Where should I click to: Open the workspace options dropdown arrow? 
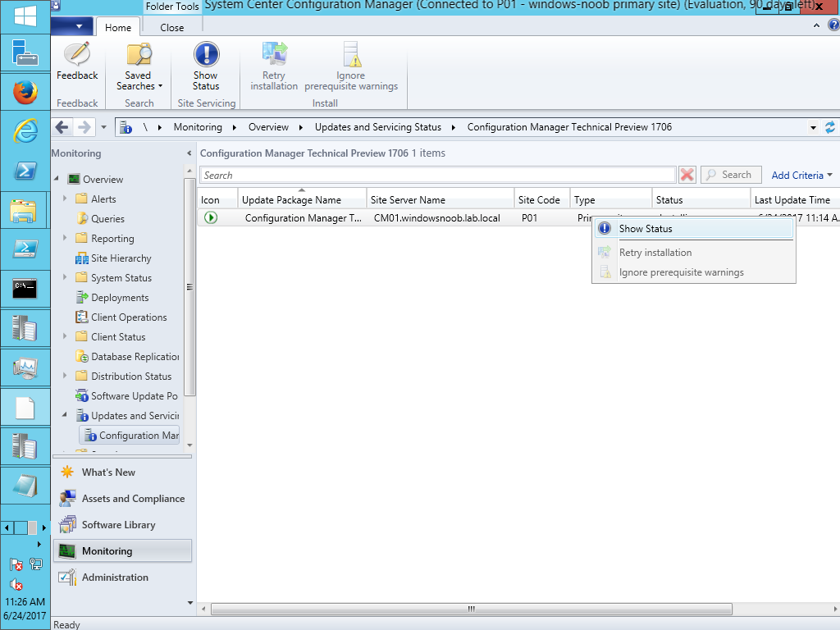click(x=189, y=603)
